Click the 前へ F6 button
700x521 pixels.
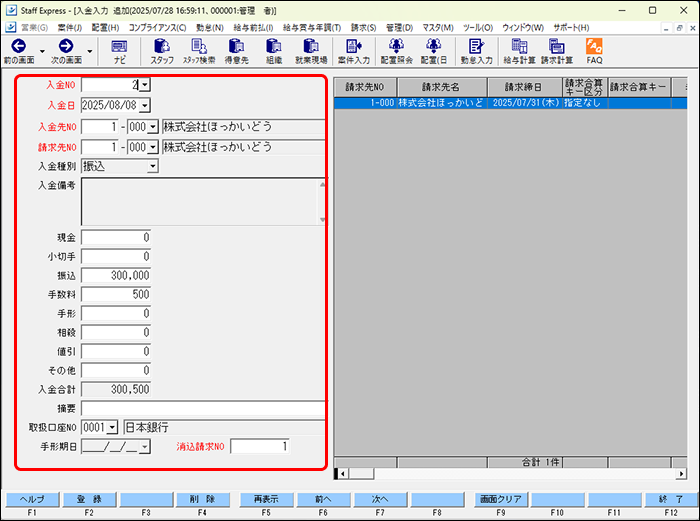click(x=323, y=499)
